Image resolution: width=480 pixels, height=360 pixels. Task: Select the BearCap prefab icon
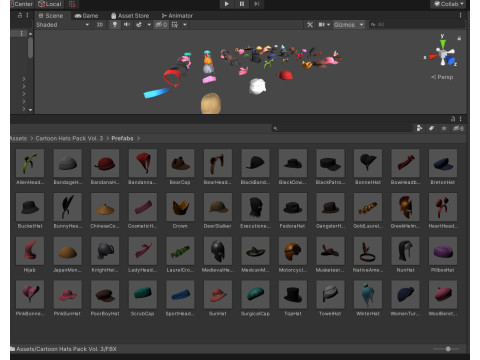click(x=180, y=163)
